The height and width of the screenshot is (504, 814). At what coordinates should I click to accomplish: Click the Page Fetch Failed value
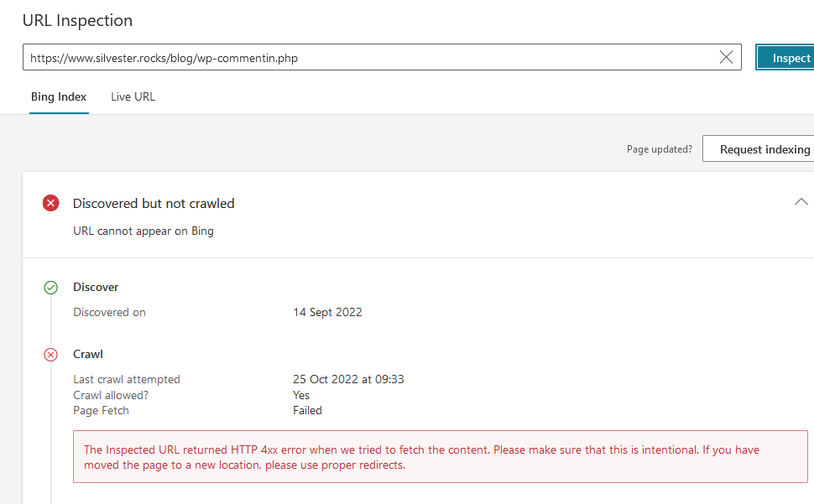click(307, 411)
